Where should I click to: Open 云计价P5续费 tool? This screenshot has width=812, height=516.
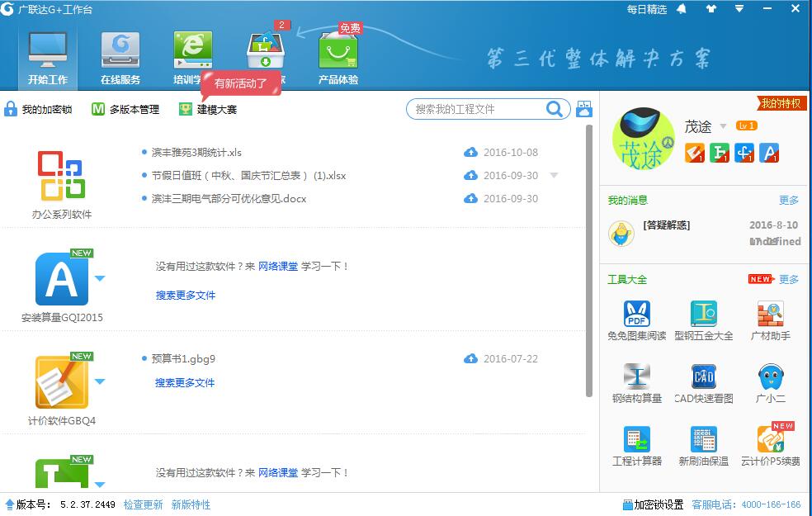771,446
